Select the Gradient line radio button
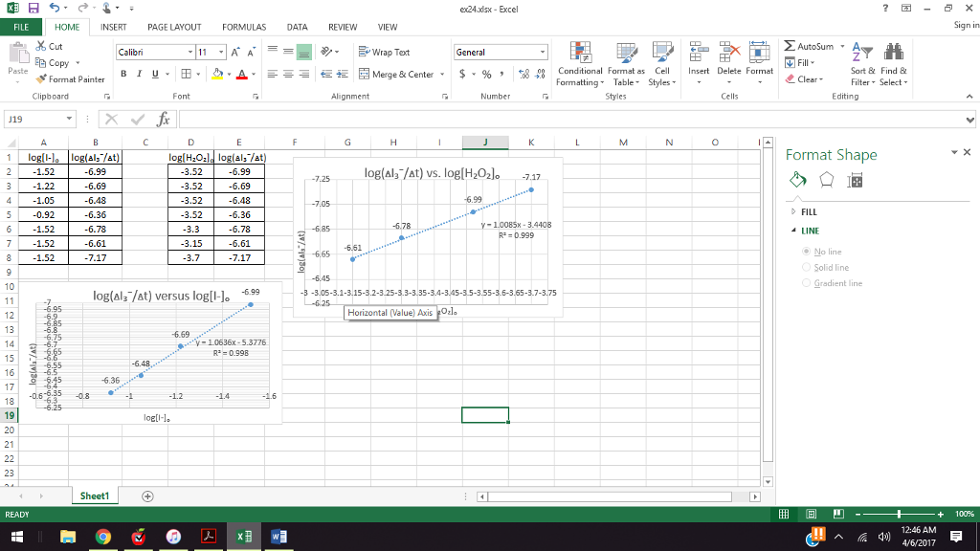 pyautogui.click(x=809, y=281)
